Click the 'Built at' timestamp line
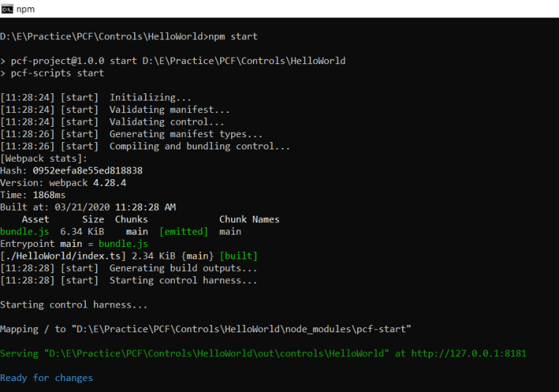 click(87, 207)
